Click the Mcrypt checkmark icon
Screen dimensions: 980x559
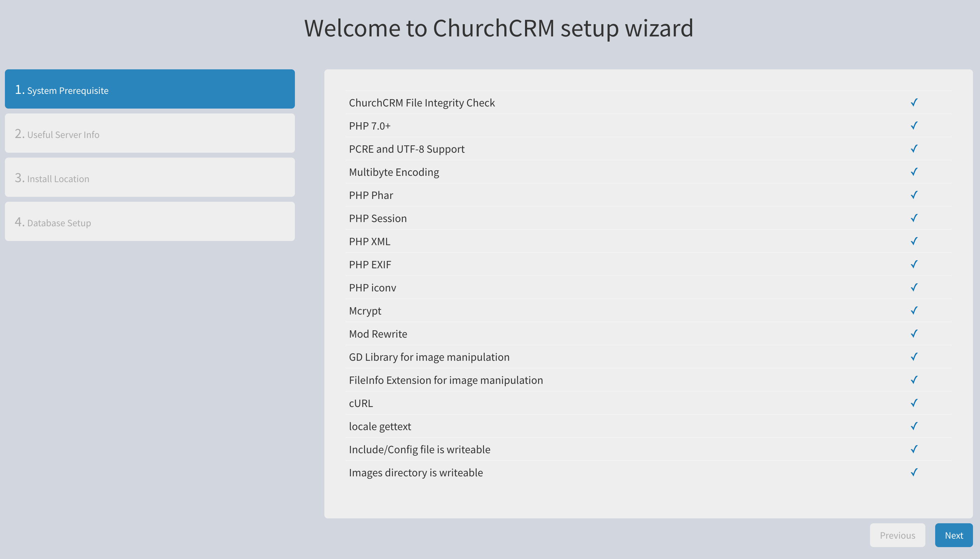pos(914,310)
